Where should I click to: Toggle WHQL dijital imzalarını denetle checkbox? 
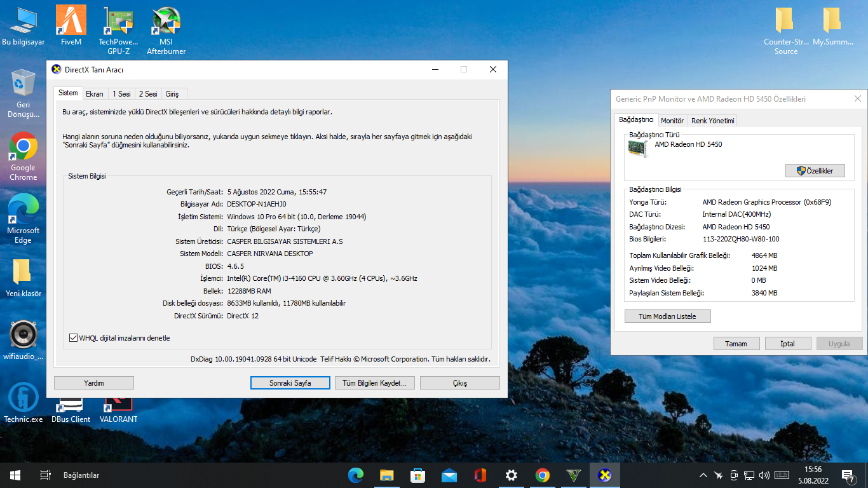pyautogui.click(x=73, y=338)
